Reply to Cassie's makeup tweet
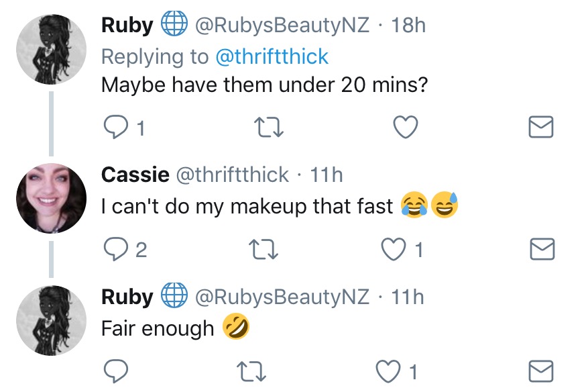Screen dimensions: 588x388 117,250
